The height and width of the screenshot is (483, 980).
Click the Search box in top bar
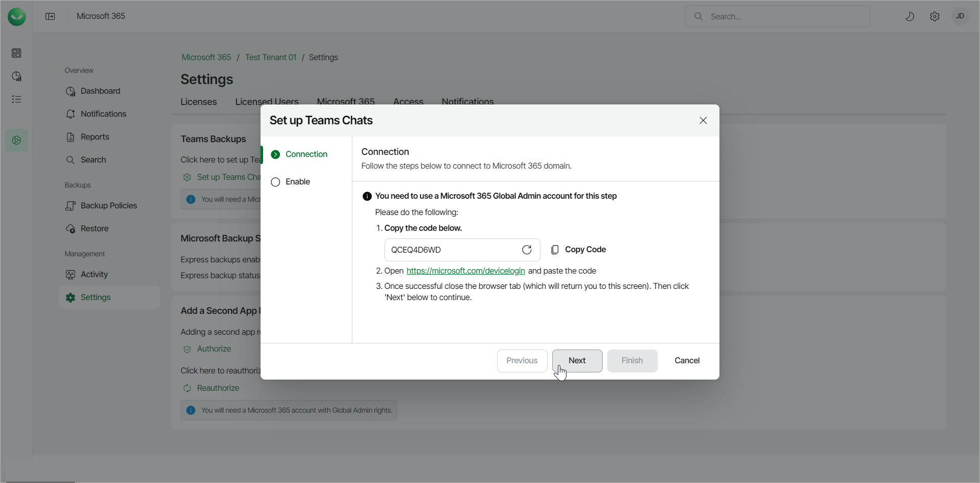(778, 16)
